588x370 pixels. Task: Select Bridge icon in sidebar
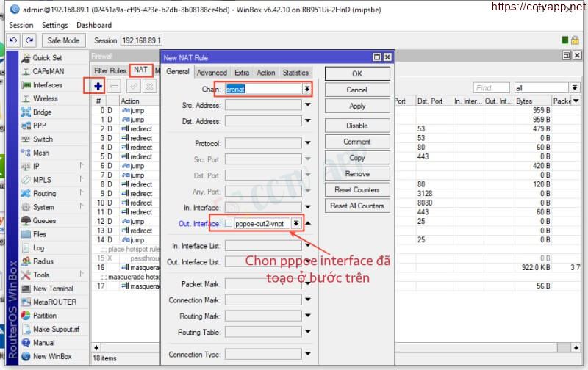(x=26, y=112)
